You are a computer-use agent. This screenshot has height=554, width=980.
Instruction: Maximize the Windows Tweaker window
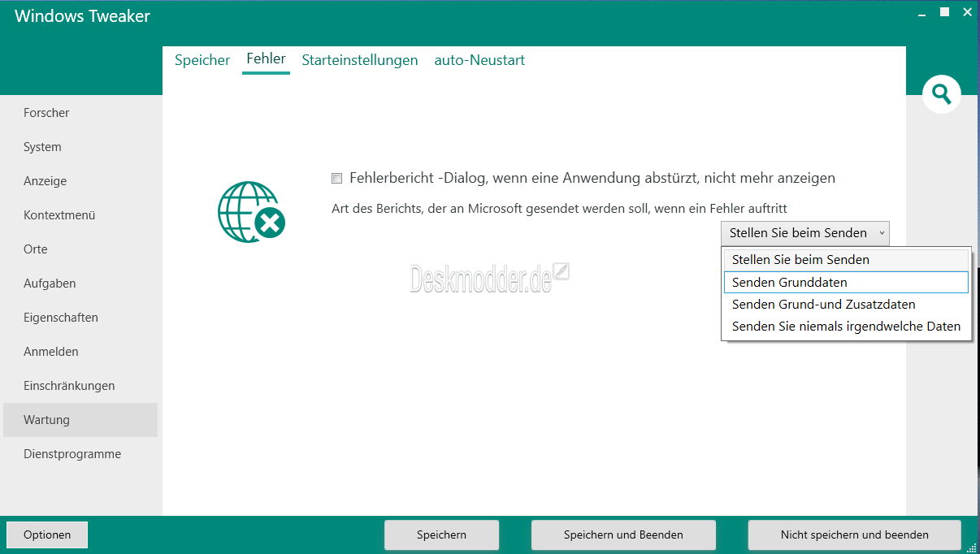(x=944, y=12)
